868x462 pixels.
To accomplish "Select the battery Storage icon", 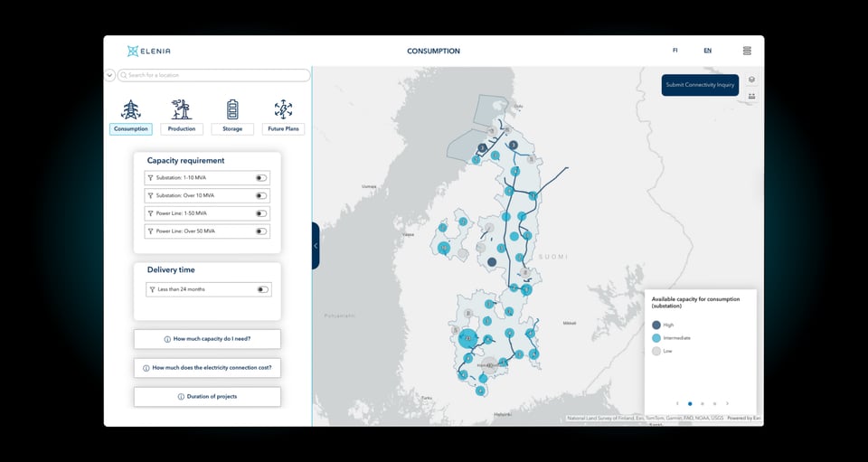I will (232, 109).
